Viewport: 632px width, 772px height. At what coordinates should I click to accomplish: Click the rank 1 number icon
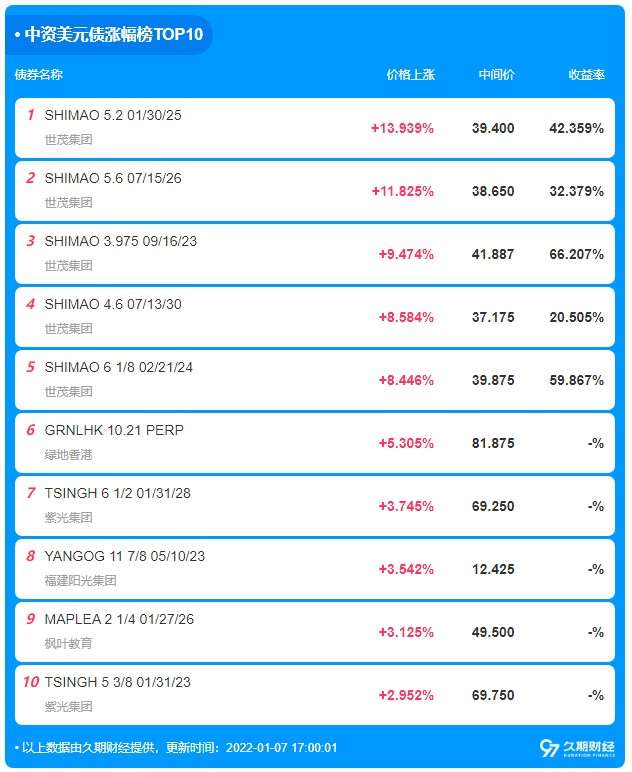coord(31,115)
